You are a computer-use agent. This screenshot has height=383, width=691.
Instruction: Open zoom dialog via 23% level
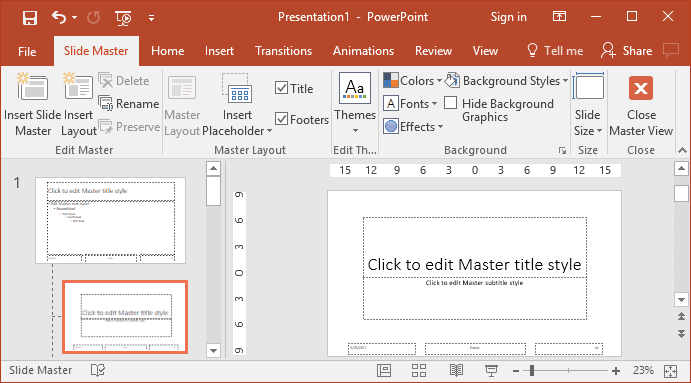[643, 370]
